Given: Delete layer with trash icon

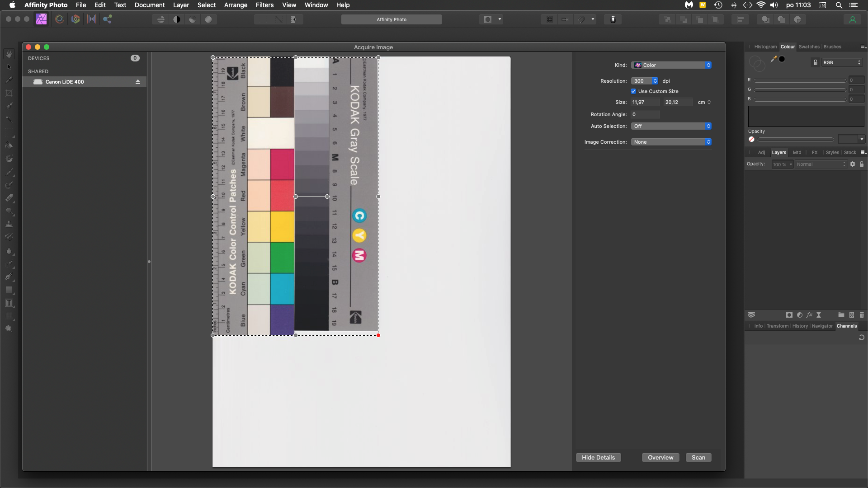Looking at the screenshot, I should [x=862, y=315].
